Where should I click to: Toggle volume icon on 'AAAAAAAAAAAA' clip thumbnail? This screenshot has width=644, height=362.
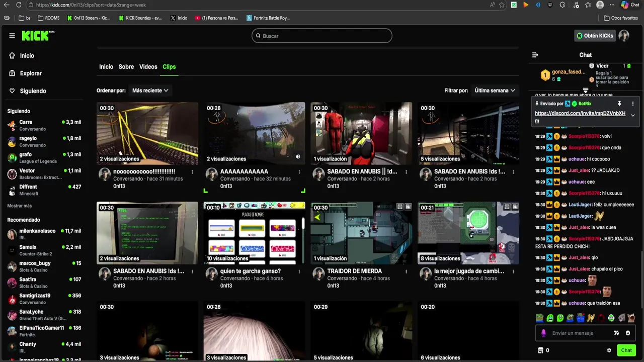pos(298,157)
